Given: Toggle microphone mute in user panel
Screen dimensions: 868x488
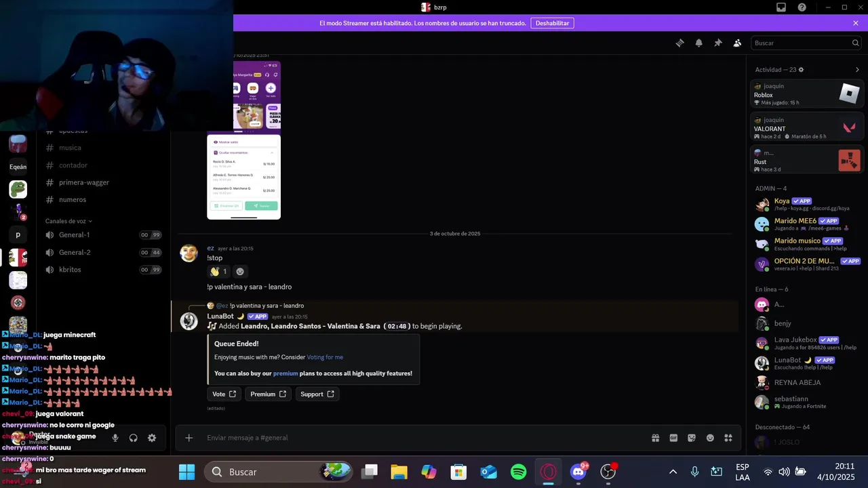Looking at the screenshot, I should pos(115,438).
